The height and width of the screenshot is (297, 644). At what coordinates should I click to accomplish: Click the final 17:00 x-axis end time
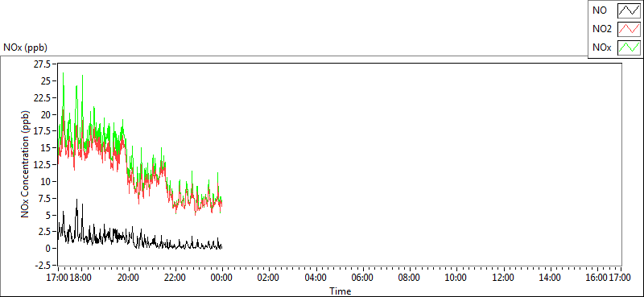pos(621,278)
